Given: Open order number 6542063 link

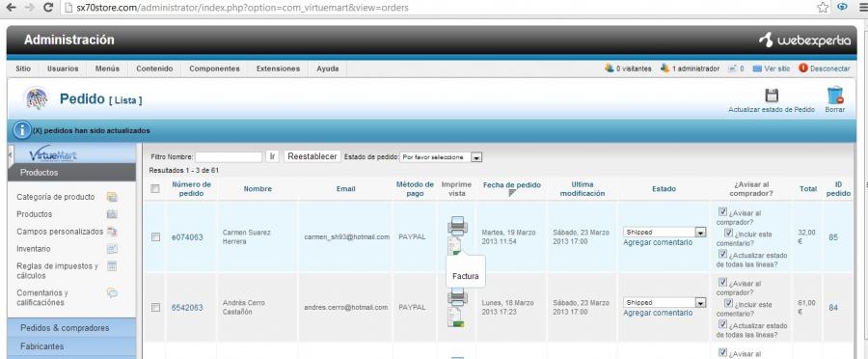Looking at the screenshot, I should [187, 308].
